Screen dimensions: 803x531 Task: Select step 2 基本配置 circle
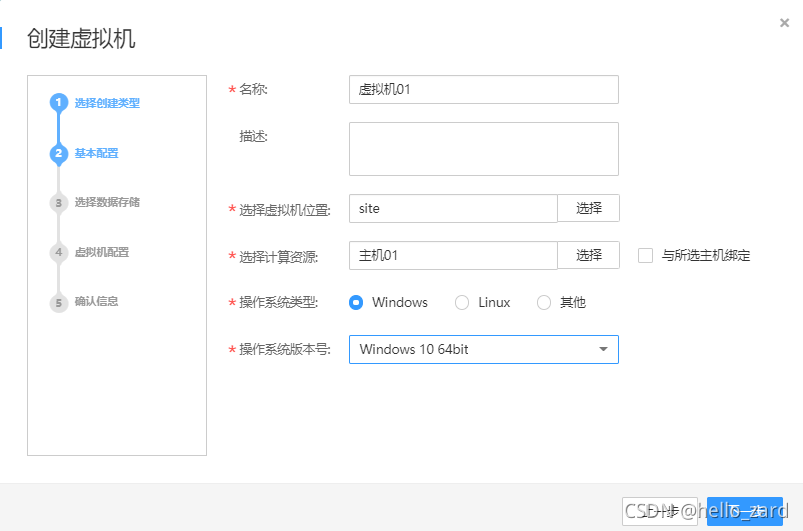(x=59, y=153)
